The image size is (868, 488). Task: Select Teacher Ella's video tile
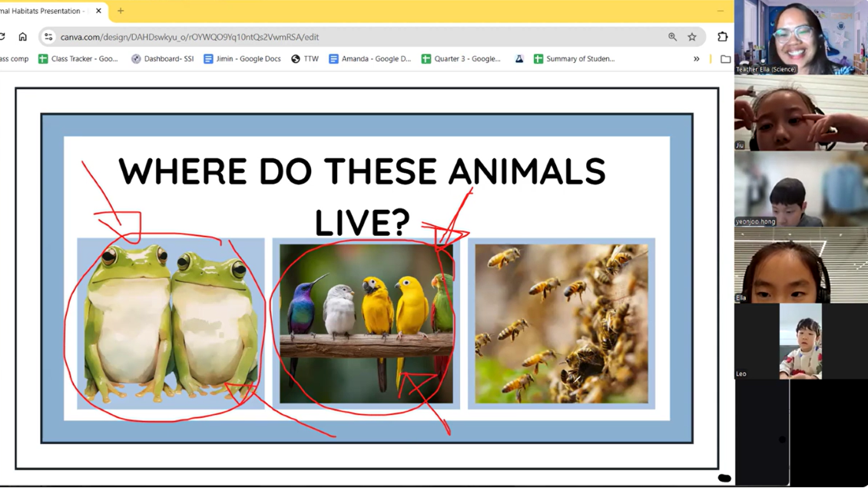800,38
